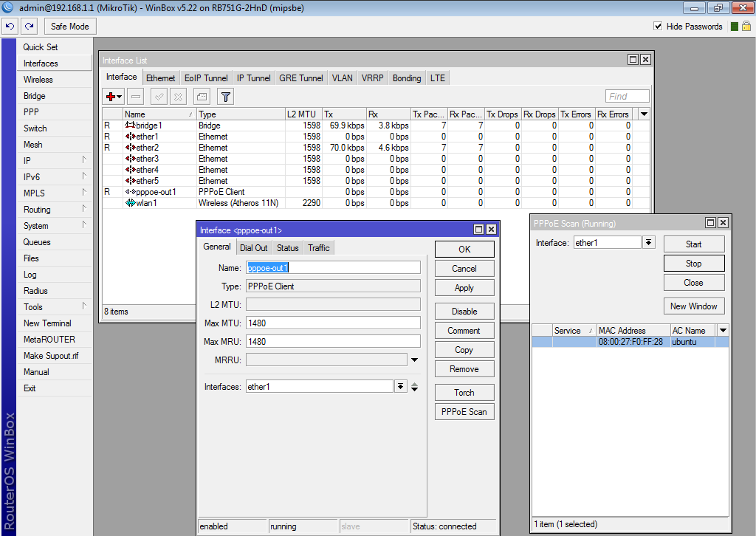Maximize the PPPoE Scan window
Image resolution: width=756 pixels, height=536 pixels.
click(x=710, y=222)
